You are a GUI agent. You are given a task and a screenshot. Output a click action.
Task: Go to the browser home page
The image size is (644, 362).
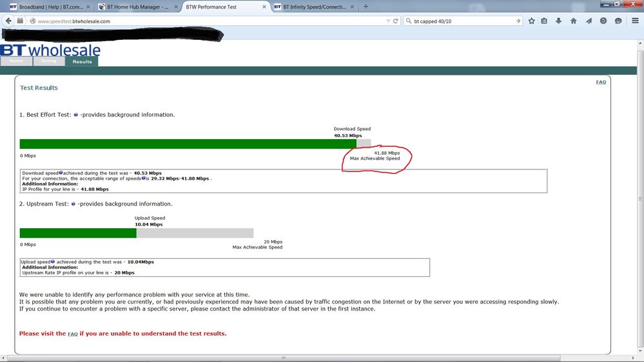pyautogui.click(x=573, y=21)
